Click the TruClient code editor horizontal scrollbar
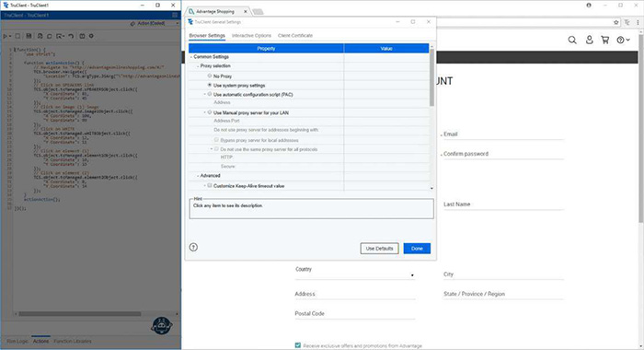This screenshot has height=350, width=644. click(x=80, y=314)
